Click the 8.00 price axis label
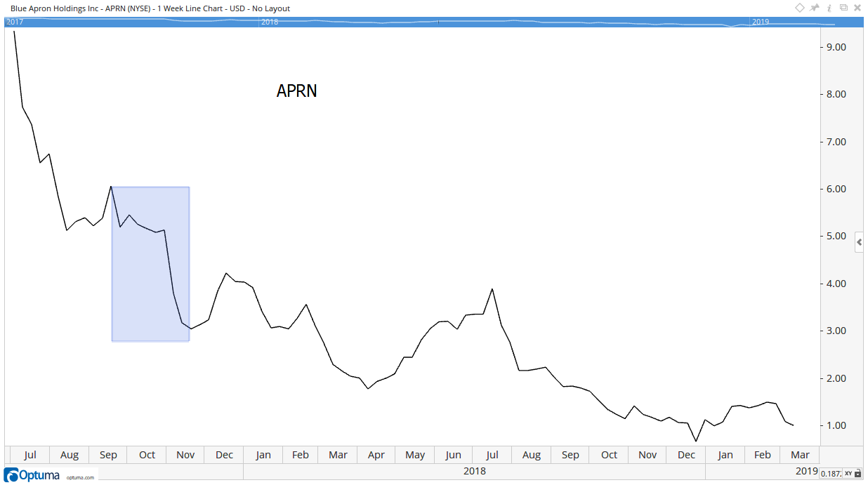 pos(836,94)
